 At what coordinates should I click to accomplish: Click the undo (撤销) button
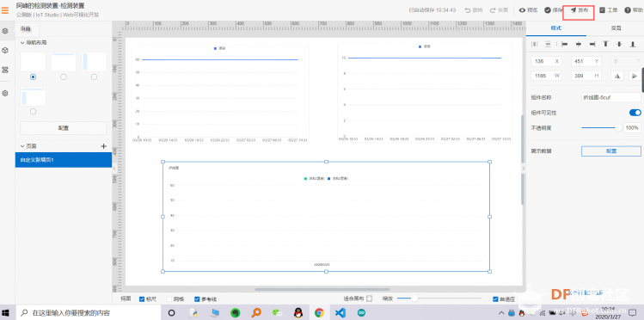pyautogui.click(x=474, y=10)
